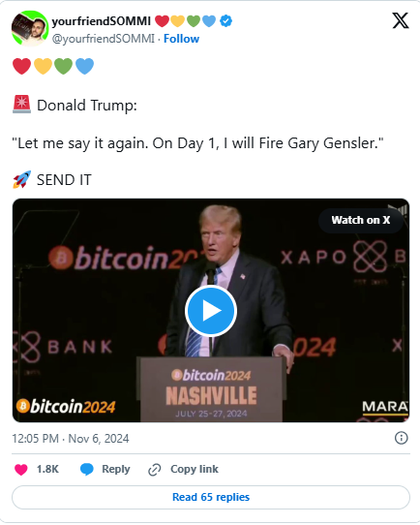Follow the yourfriendSOMMI account
The height and width of the screenshot is (525, 420).
(181, 39)
